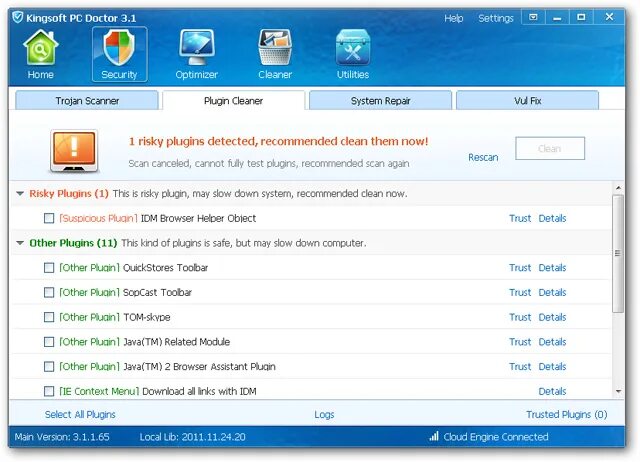
Task: Trust the QuickStores Toolbar plugin
Action: [x=520, y=268]
